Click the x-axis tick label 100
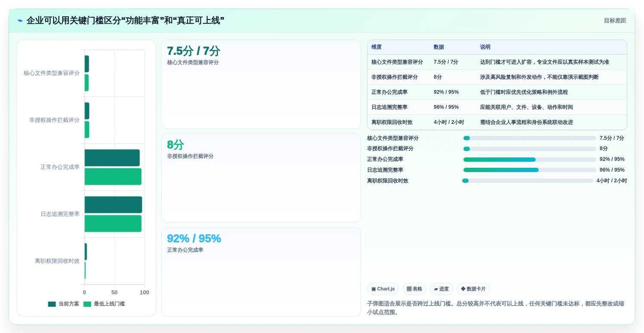The height and width of the screenshot is (333, 644). click(x=144, y=293)
